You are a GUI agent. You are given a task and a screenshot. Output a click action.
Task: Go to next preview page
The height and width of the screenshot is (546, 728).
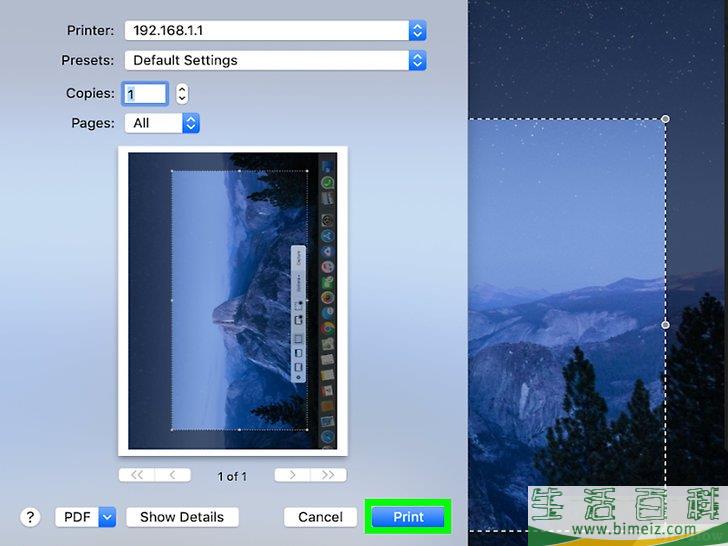tap(292, 475)
